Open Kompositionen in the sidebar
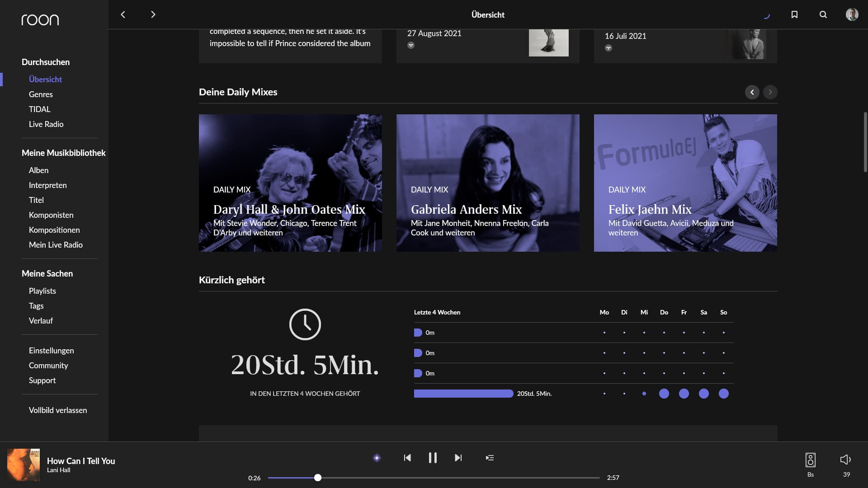The height and width of the screenshot is (488, 868). (x=54, y=230)
